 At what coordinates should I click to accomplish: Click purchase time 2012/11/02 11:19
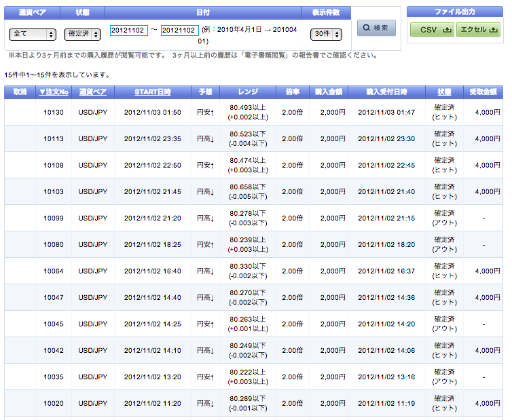click(x=386, y=403)
